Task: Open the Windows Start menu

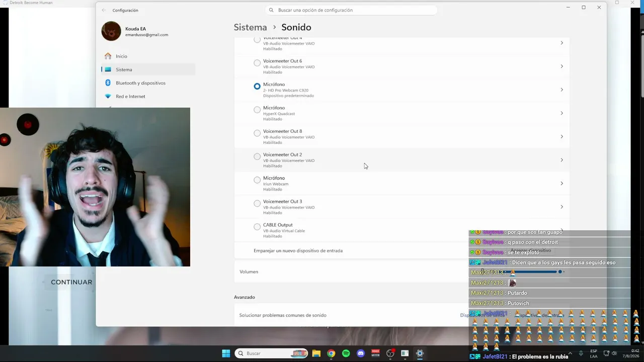Action: [226, 353]
